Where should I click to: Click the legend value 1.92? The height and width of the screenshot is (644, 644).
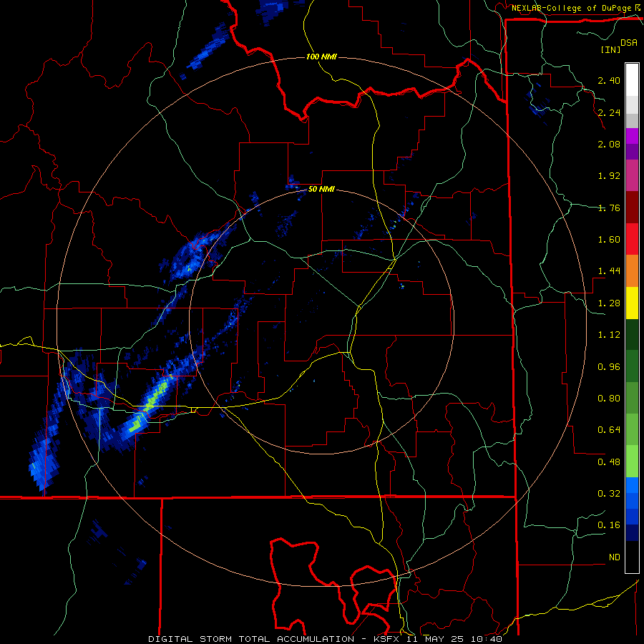[x=609, y=176]
